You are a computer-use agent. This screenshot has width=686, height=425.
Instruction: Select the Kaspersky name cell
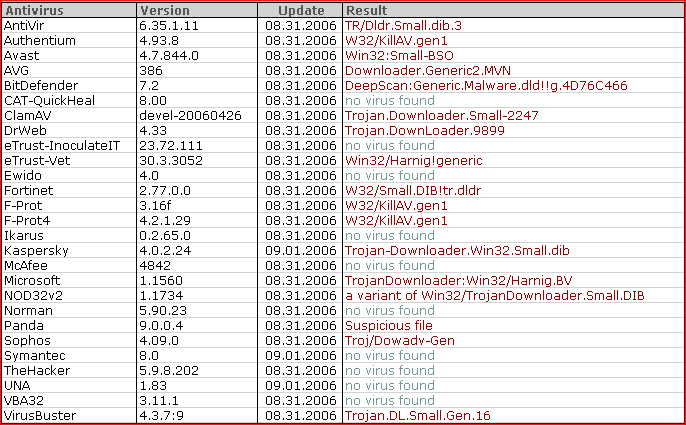(x=36, y=250)
